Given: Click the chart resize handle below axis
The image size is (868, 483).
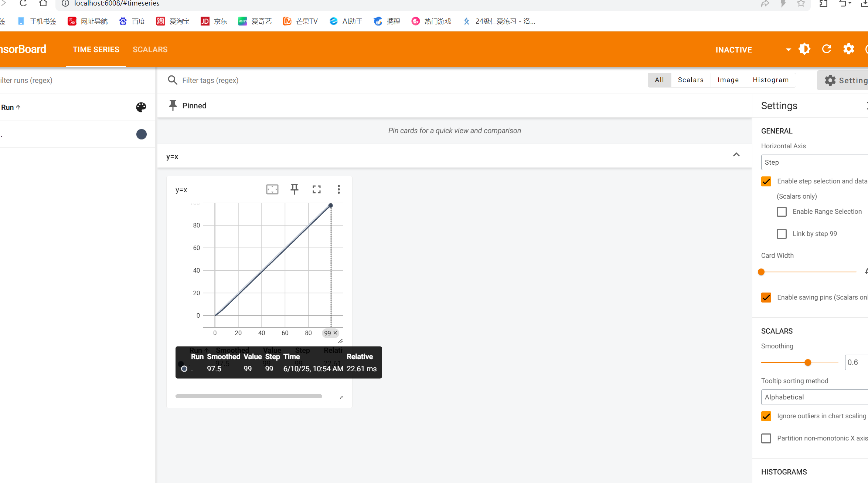Looking at the screenshot, I should point(340,341).
